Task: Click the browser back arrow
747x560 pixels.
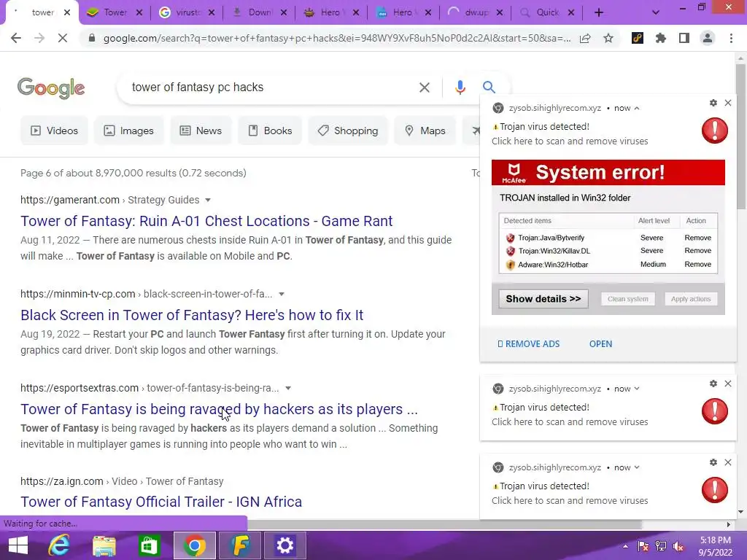Action: [16, 38]
